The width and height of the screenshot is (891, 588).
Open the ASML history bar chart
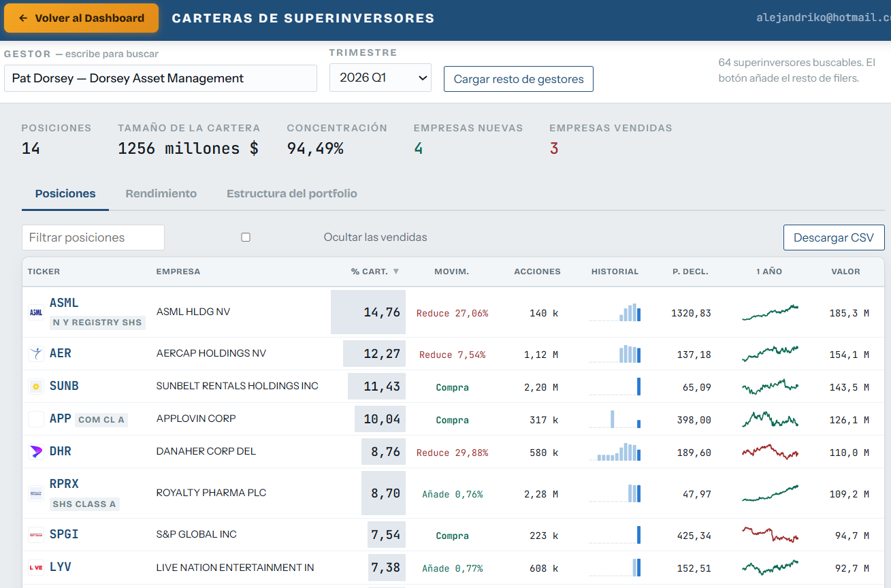pyautogui.click(x=615, y=312)
